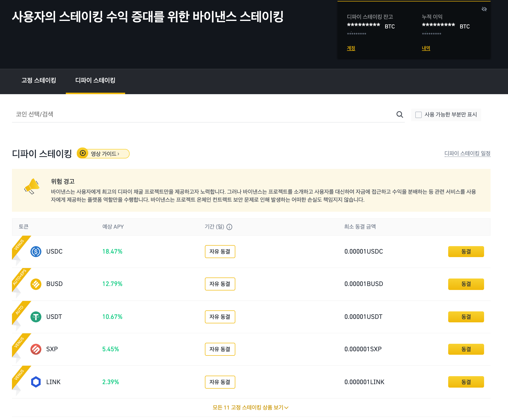The height and width of the screenshot is (420, 508).
Task: Open 디파이 스테이킹 일정 link
Action: [467, 153]
